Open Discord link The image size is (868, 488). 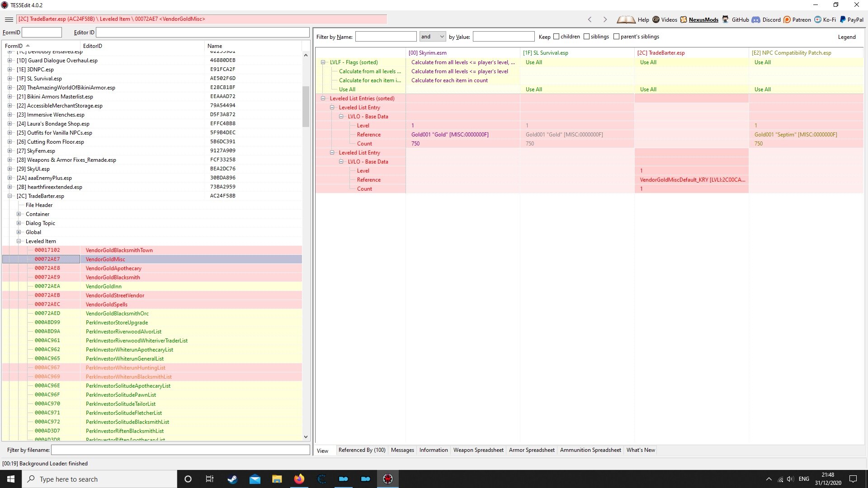pyautogui.click(x=771, y=20)
